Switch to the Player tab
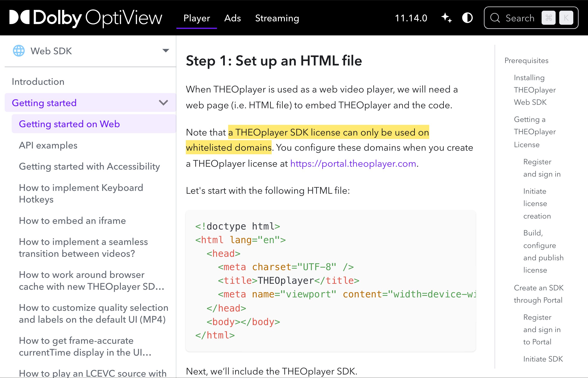 (x=197, y=18)
